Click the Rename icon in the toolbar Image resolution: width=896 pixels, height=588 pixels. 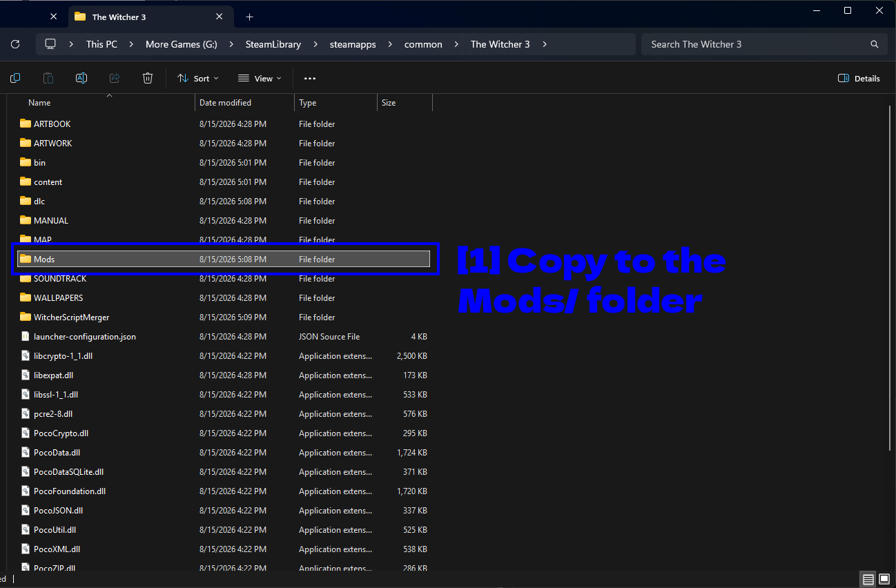tap(81, 78)
